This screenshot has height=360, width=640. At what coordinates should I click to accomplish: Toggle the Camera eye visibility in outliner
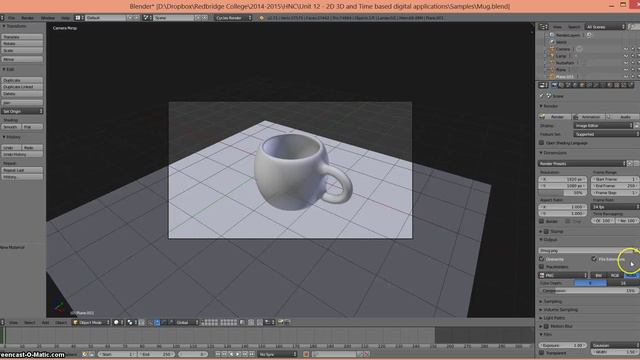click(x=626, y=49)
